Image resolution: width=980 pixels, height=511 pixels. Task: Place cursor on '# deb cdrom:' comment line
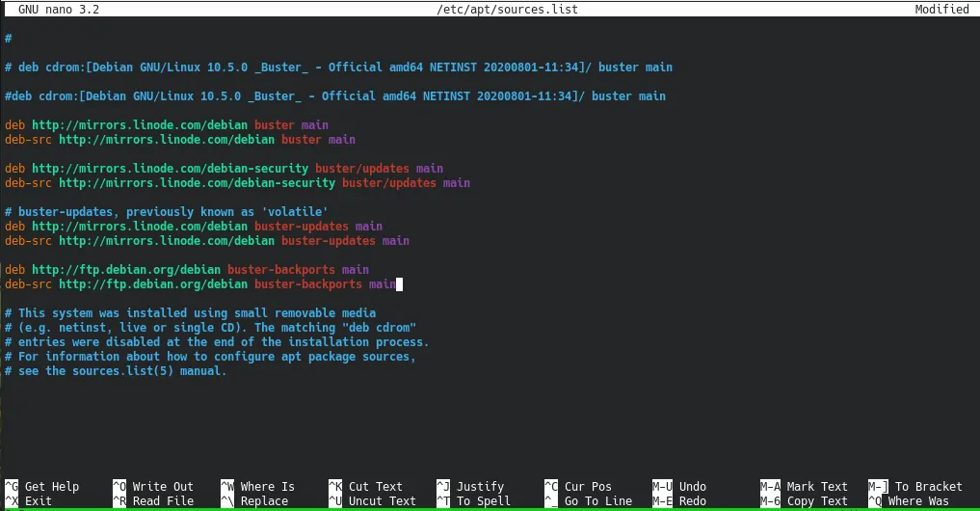[339, 67]
